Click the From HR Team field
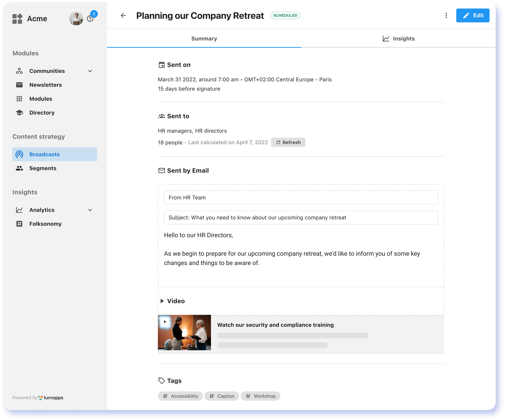The image size is (505, 420). coord(301,198)
